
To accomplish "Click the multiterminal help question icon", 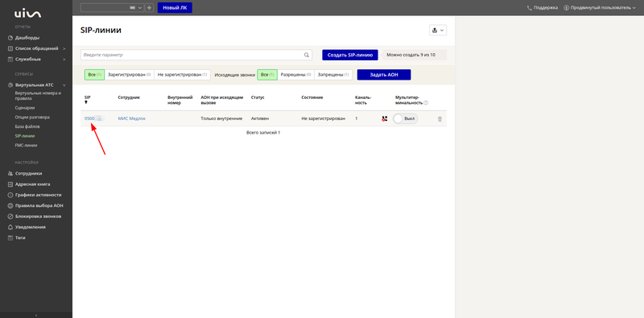I will point(426,103).
